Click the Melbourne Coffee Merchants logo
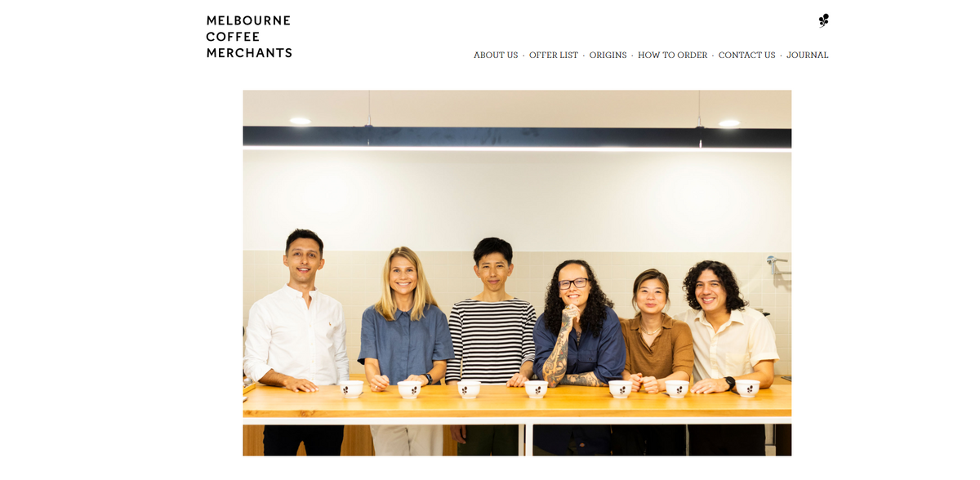Image resolution: width=980 pixels, height=480 pixels. pyautogui.click(x=249, y=37)
